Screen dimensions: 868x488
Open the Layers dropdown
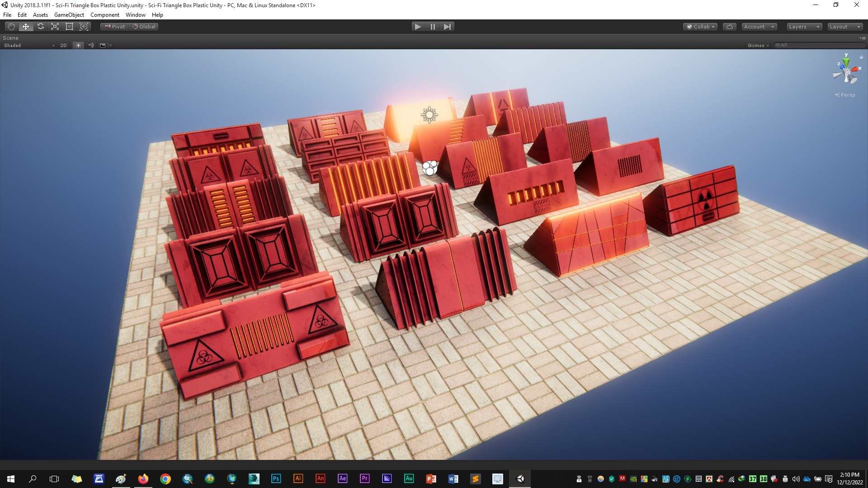pyautogui.click(x=804, y=27)
